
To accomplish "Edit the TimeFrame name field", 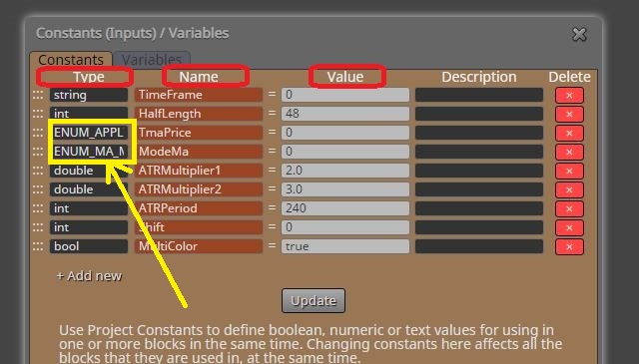I will tap(199, 95).
